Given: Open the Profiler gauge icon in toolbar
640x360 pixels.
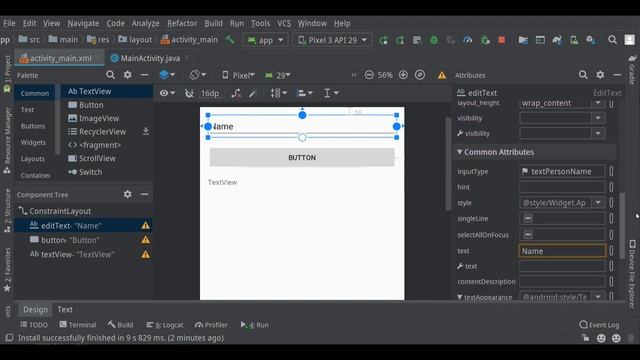Looking at the screenshot, I should (x=468, y=40).
